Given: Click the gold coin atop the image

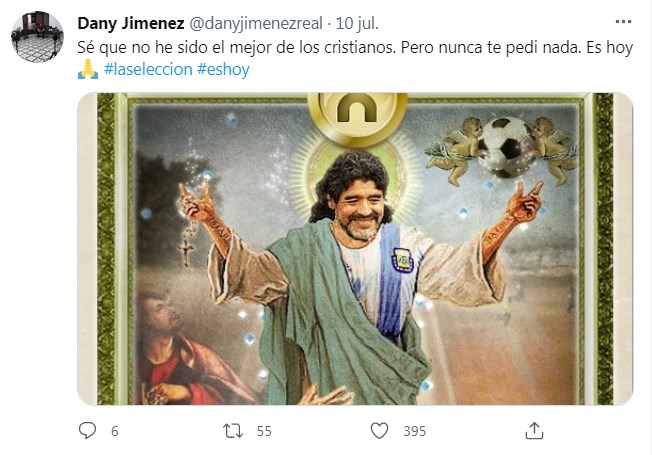Looking at the screenshot, I should pos(357,114).
